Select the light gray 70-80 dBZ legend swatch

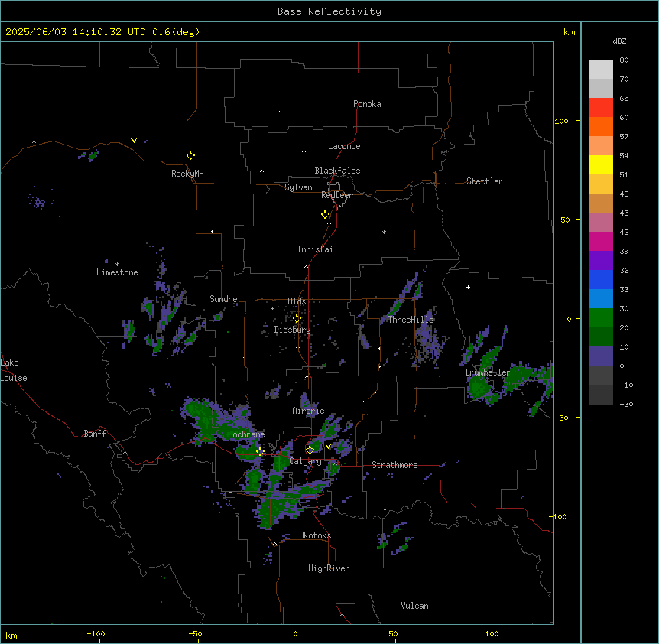coord(601,70)
